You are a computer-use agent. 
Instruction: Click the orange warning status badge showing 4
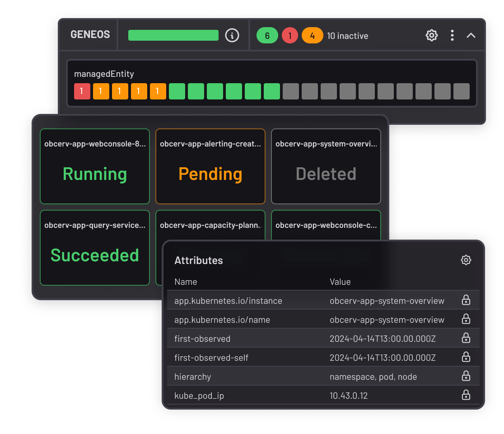click(x=312, y=35)
